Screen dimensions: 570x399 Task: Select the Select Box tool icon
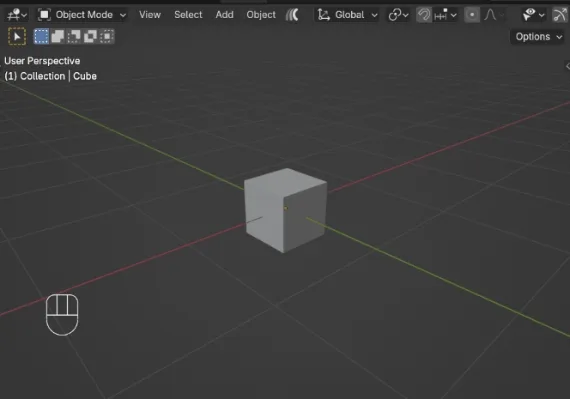click(x=17, y=36)
